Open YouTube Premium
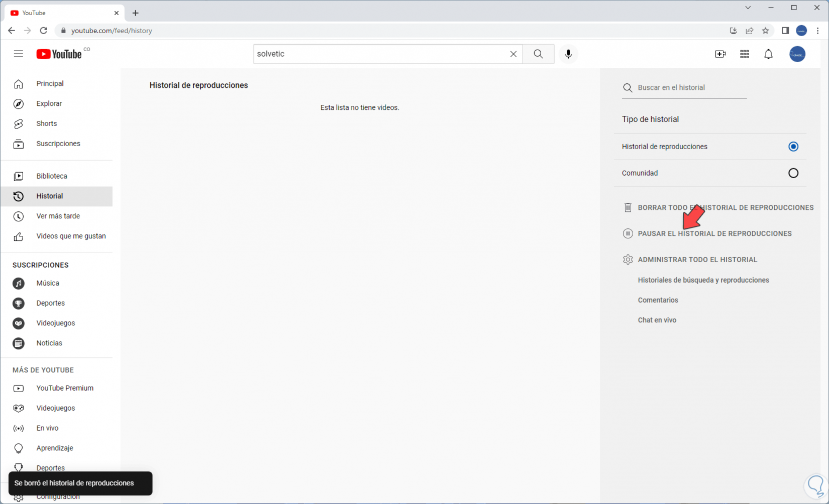The width and height of the screenshot is (829, 504). (x=57, y=388)
